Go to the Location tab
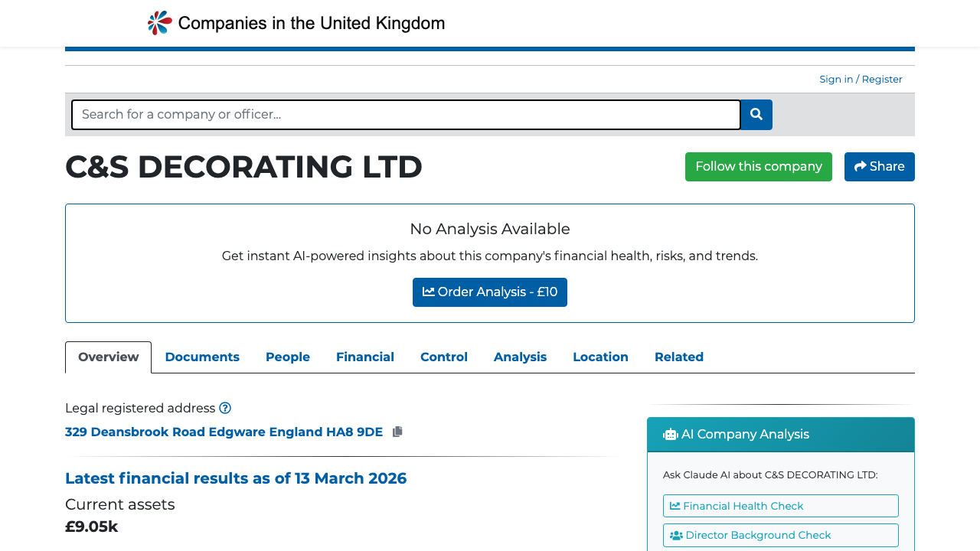The width and height of the screenshot is (980, 551). (x=600, y=357)
